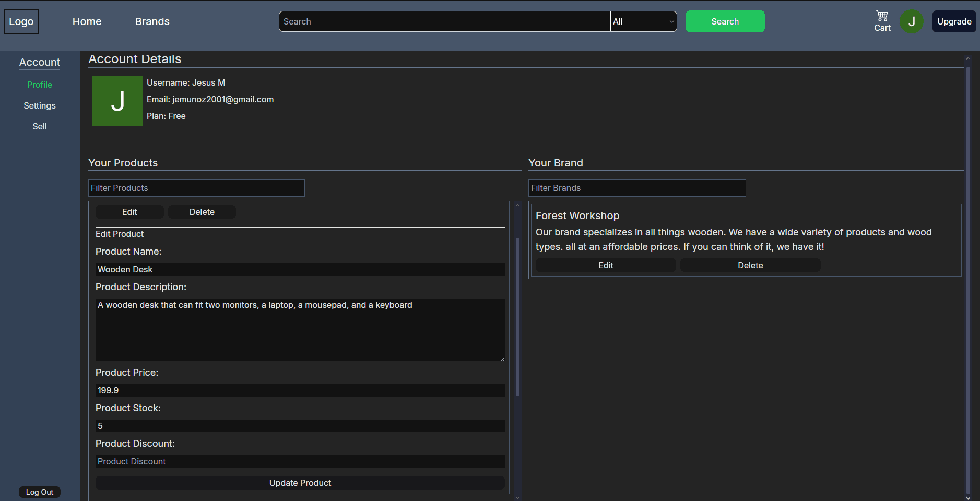This screenshot has height=501, width=980.
Task: Open the shopping Cart icon
Action: [882, 21]
